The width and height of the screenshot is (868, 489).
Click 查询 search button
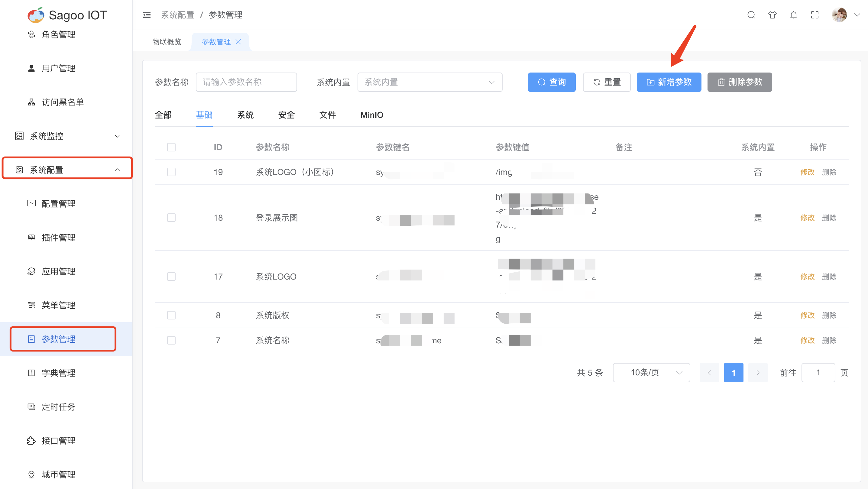pos(552,82)
